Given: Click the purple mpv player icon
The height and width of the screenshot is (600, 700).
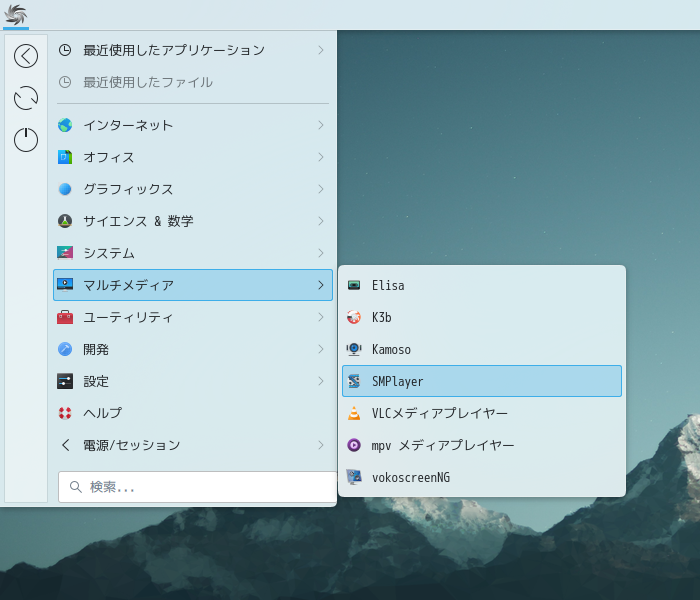Looking at the screenshot, I should [x=354, y=445].
